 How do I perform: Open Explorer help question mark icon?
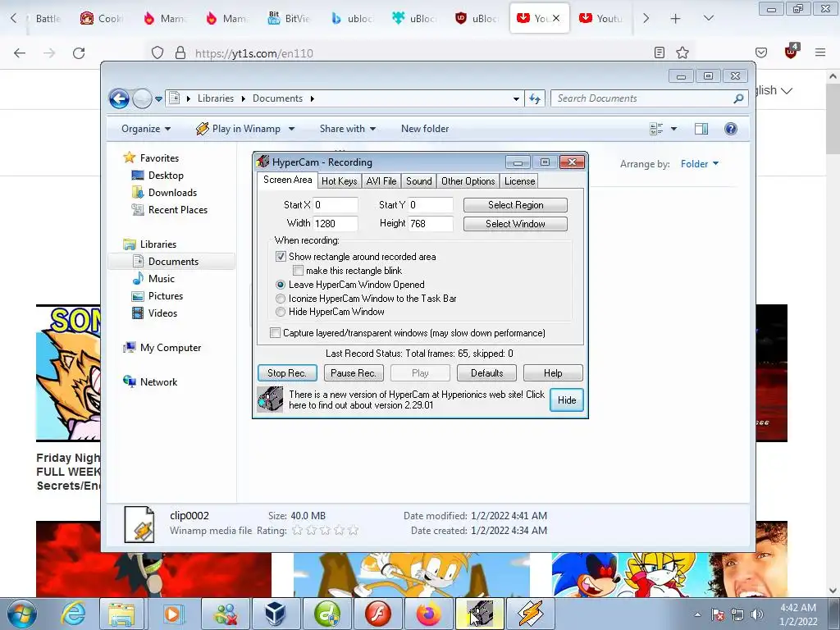pos(731,129)
